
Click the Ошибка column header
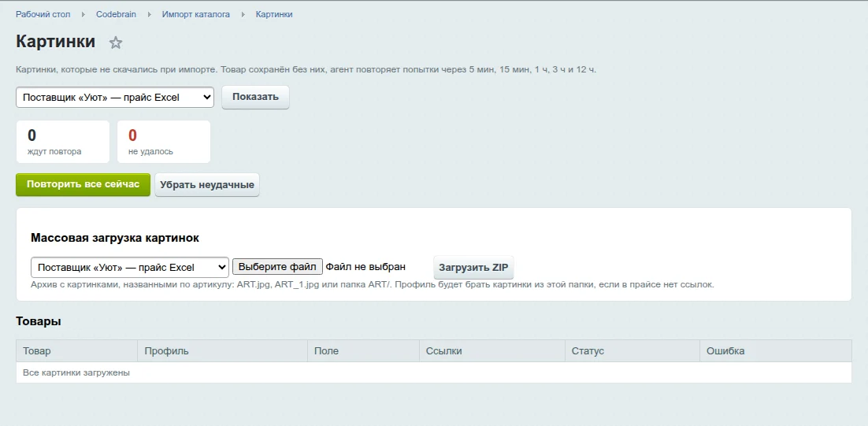[776, 350]
